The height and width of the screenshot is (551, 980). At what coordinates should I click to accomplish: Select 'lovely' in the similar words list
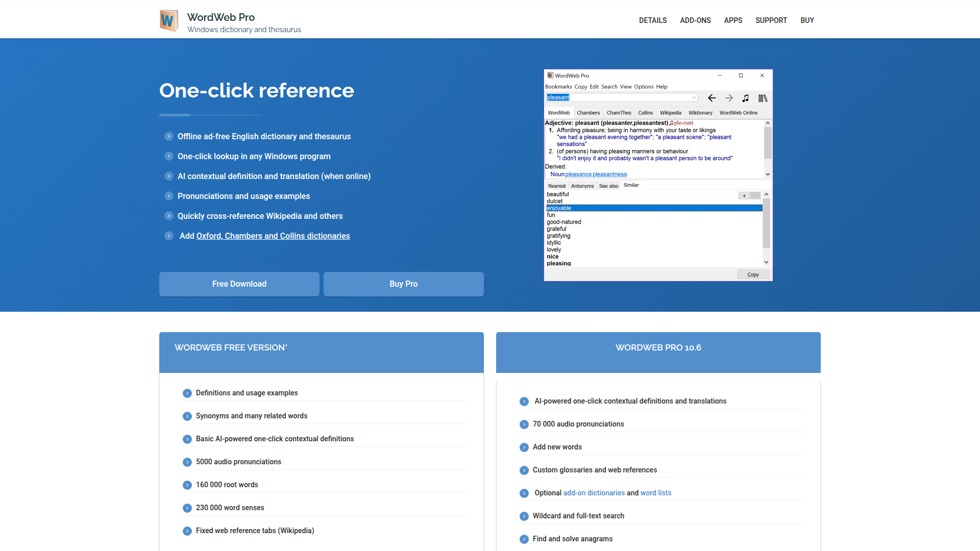click(553, 249)
